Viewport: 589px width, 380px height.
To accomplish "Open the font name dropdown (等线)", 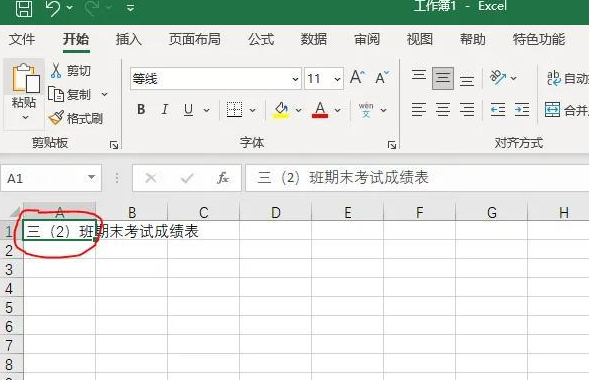I will click(295, 79).
